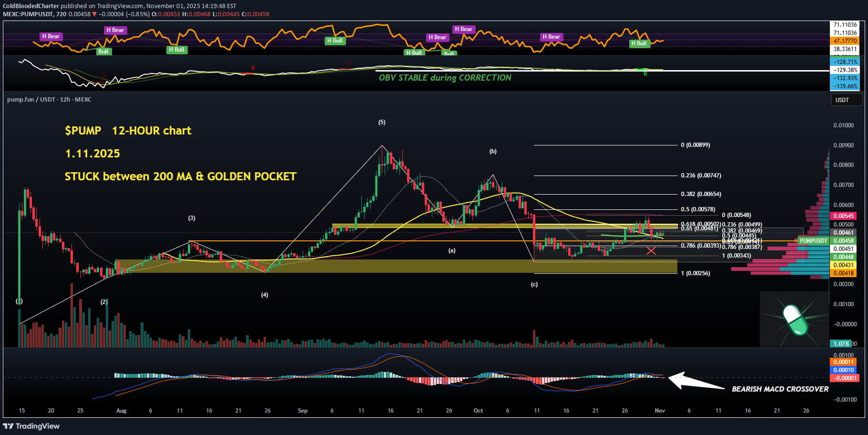Click the Nov label on the time axis
Viewport: 868px width, 435px height.
(x=660, y=411)
